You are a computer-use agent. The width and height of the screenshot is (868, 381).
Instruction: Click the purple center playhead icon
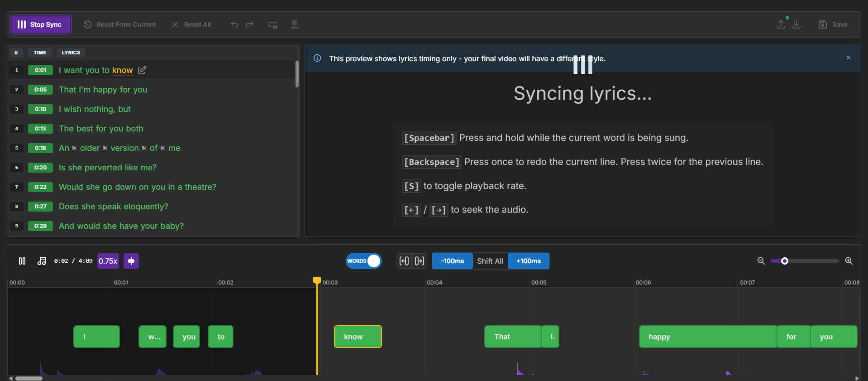[131, 261]
